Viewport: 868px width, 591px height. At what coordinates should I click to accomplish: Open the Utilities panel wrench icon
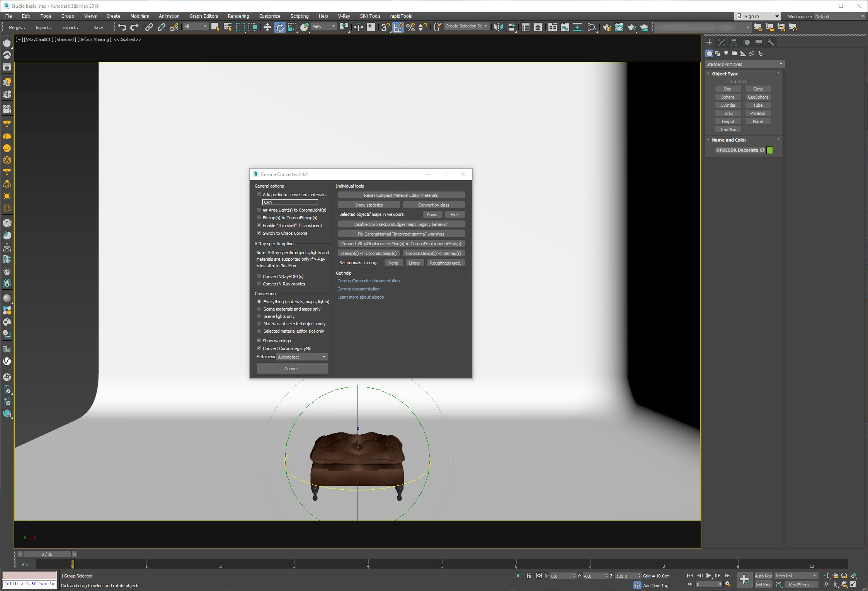tap(771, 43)
